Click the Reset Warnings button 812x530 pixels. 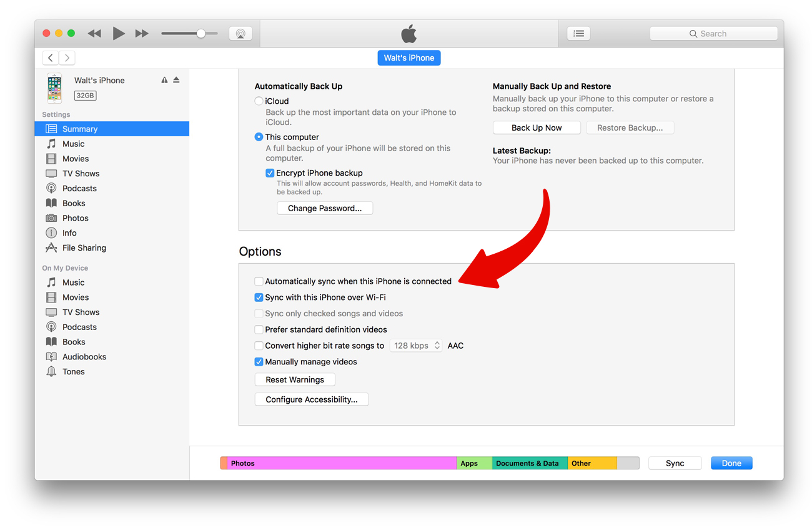[x=295, y=379]
